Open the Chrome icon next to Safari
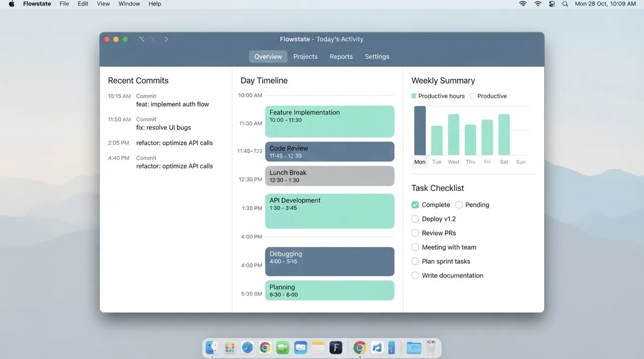Screen dimensions: 644x359 (x=265, y=347)
